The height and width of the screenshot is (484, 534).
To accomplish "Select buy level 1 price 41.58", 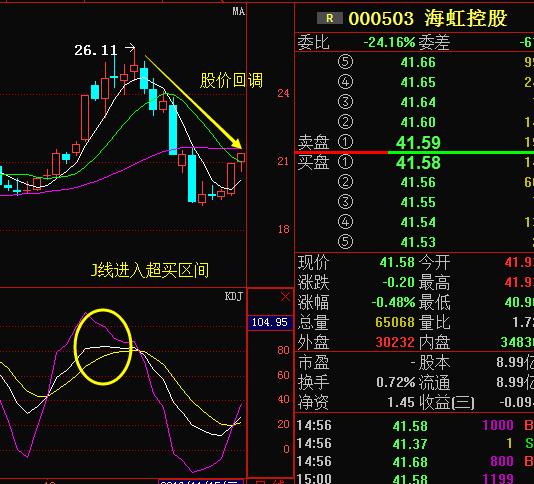I will 419,162.
